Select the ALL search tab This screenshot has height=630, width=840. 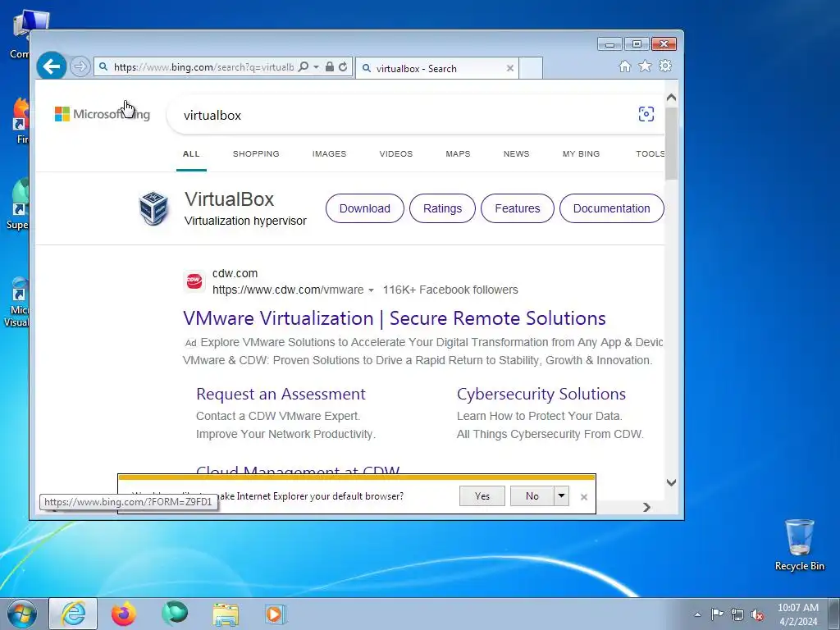[191, 153]
